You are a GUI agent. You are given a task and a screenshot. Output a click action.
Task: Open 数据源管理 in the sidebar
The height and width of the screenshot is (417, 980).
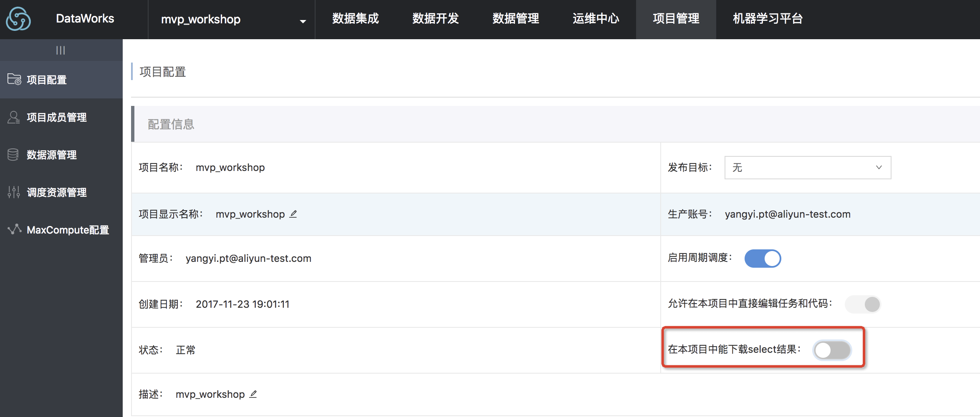click(61, 155)
